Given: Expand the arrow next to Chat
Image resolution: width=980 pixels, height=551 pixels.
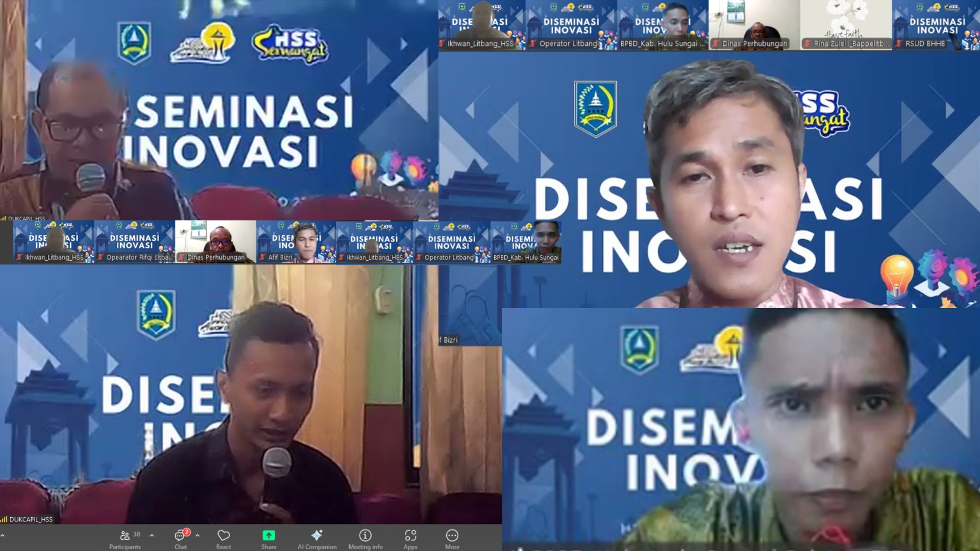Looking at the screenshot, I should tap(198, 535).
